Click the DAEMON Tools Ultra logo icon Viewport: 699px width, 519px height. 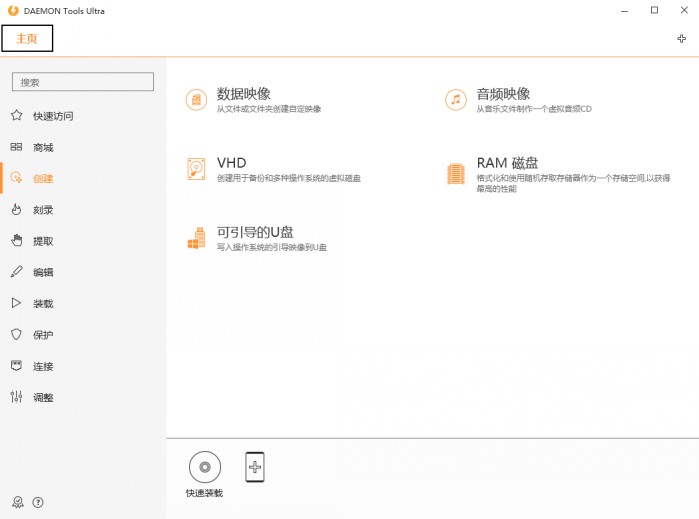13,10
